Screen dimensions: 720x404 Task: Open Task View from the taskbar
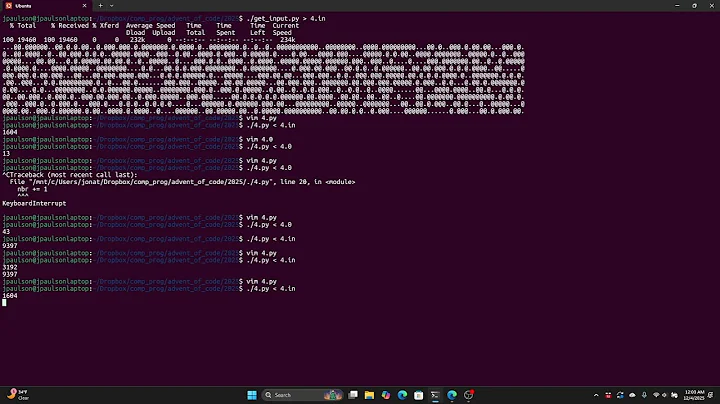pos(353,395)
